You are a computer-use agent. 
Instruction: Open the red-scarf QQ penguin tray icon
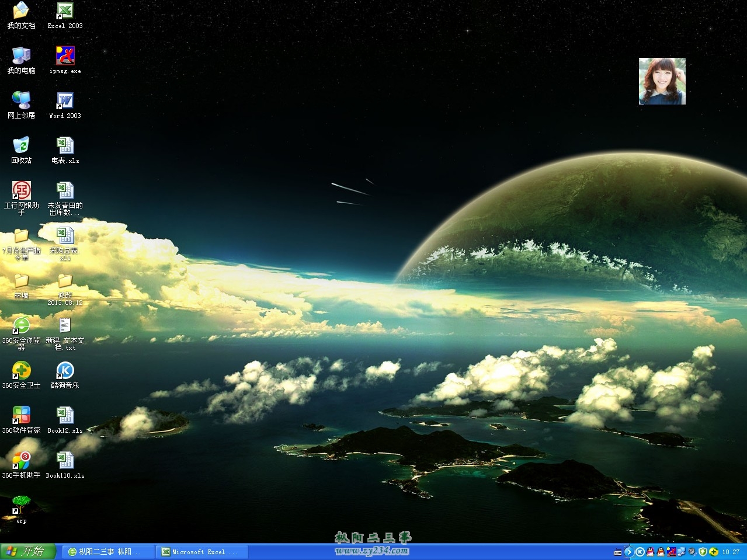click(x=661, y=552)
